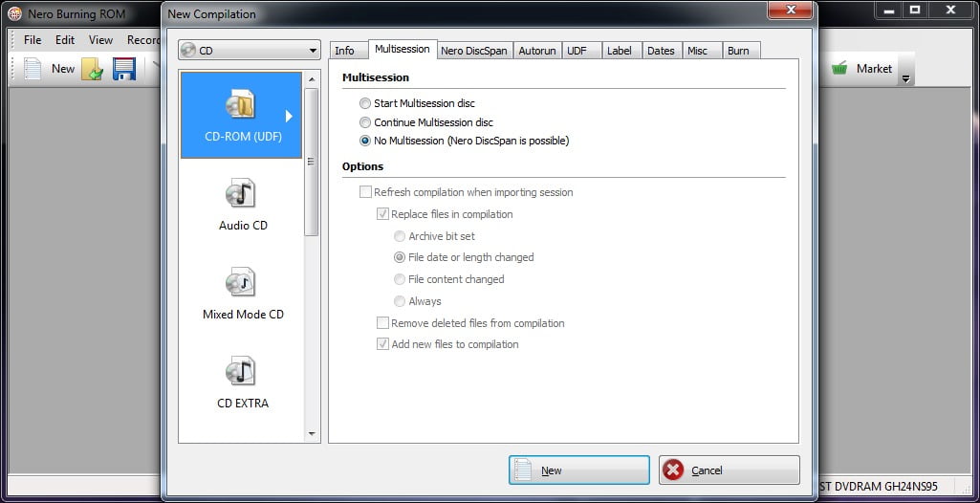Open the Recorder menu in Nero window
980x503 pixels.
pos(143,40)
